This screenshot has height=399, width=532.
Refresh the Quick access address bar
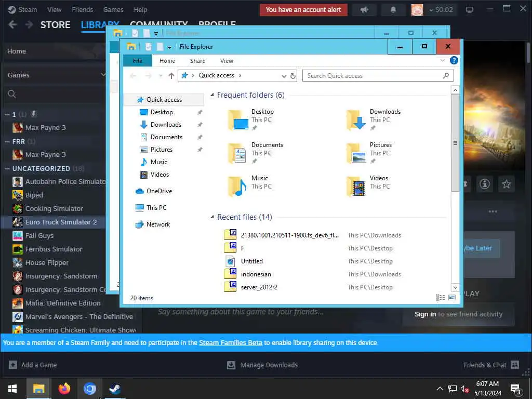293,76
